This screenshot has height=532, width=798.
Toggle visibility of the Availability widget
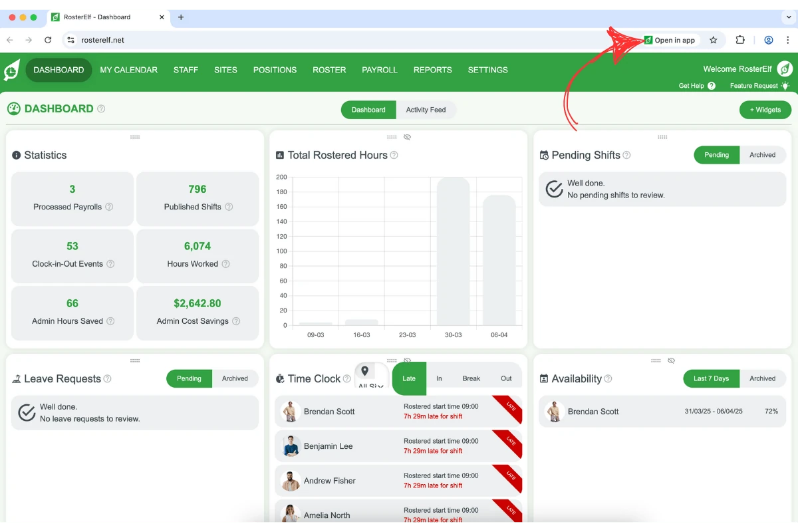click(x=671, y=360)
